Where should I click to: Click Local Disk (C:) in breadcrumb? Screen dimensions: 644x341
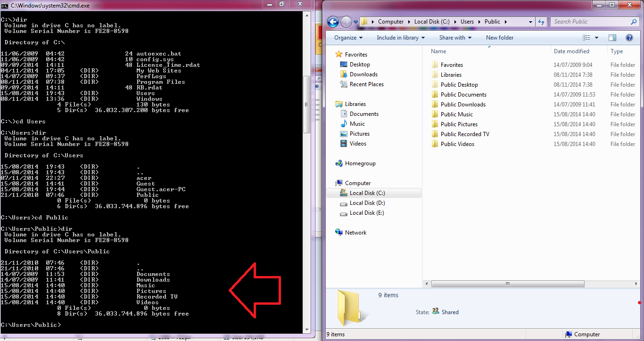pyautogui.click(x=432, y=22)
